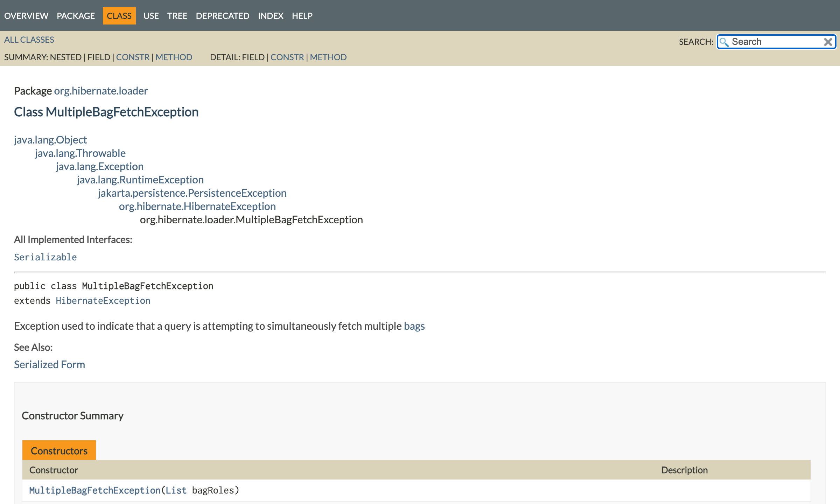Image resolution: width=840 pixels, height=504 pixels.
Task: Jump to Constr in the Summary row
Action: [133, 57]
